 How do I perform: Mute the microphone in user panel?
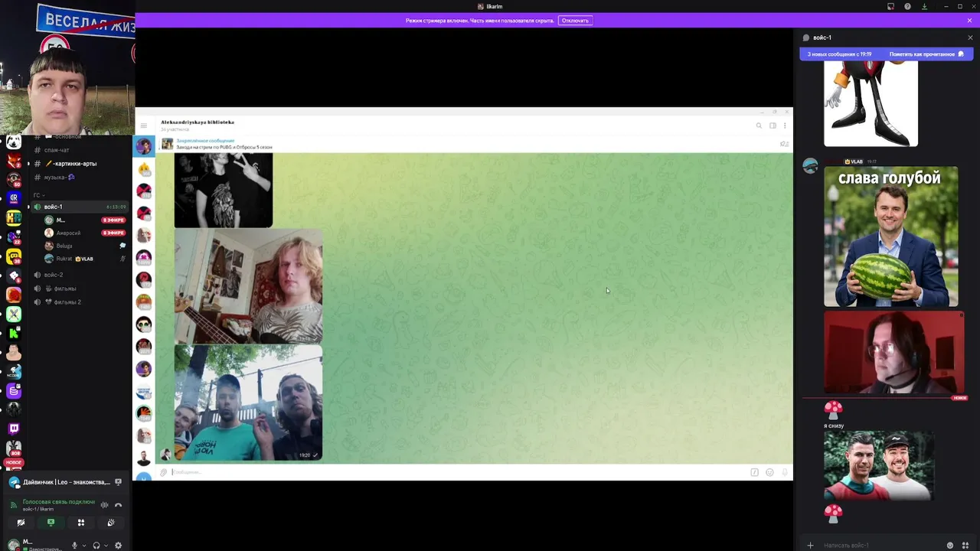pos(74,546)
